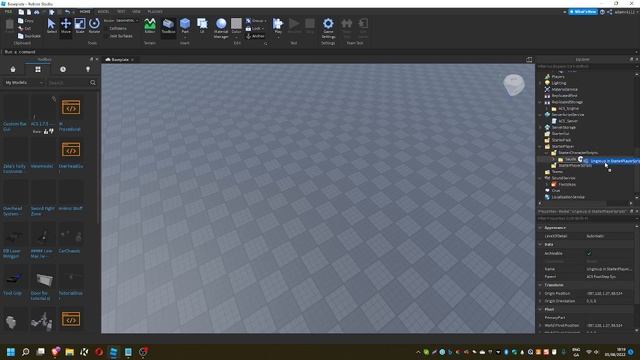Select StarterGui in the Explorer
640x360 pixels.
click(x=560, y=134)
